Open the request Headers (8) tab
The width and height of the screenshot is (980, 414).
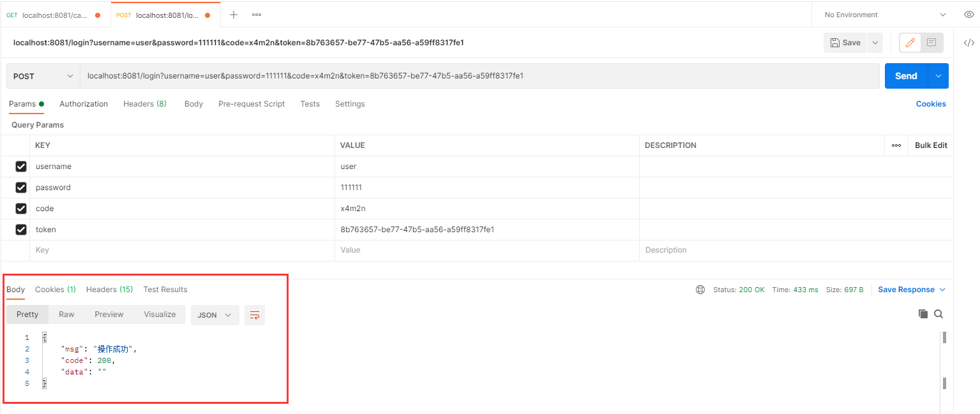(x=145, y=104)
